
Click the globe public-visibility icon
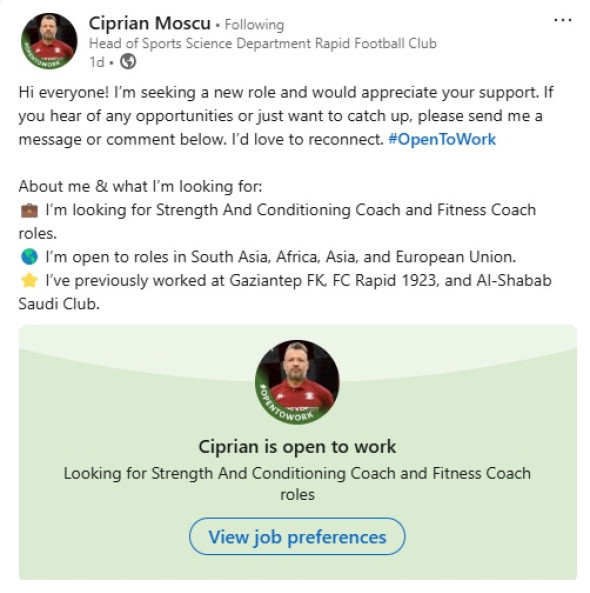pyautogui.click(x=128, y=61)
